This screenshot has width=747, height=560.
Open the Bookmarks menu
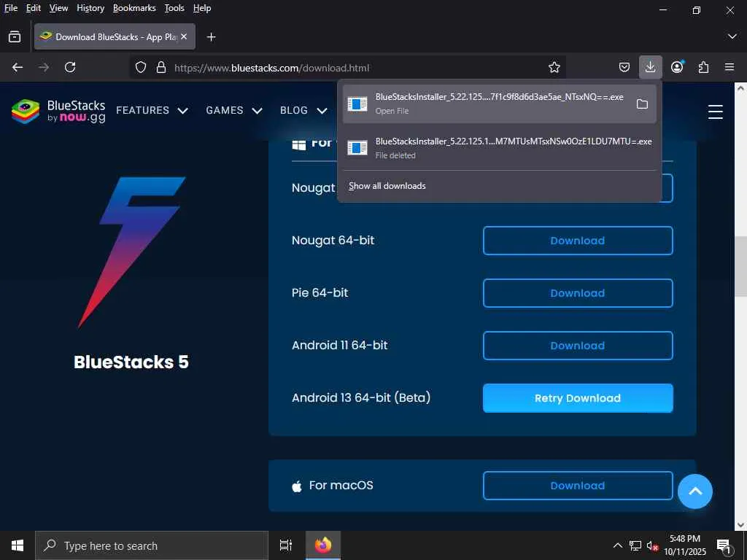tap(134, 8)
